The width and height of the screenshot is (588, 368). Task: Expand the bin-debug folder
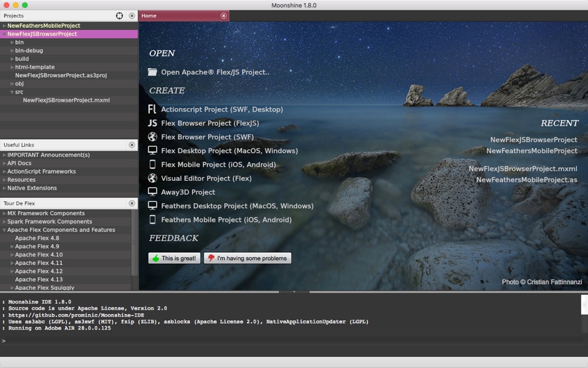(12, 50)
